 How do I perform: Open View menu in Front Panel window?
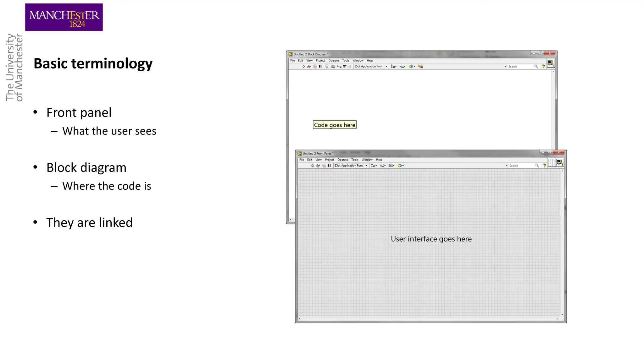(x=319, y=160)
